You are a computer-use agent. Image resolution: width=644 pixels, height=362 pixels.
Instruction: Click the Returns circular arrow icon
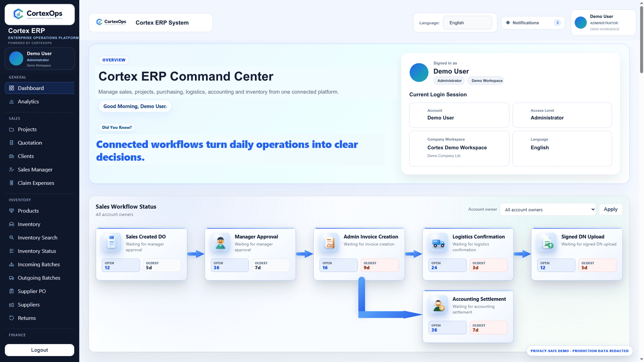click(12, 318)
